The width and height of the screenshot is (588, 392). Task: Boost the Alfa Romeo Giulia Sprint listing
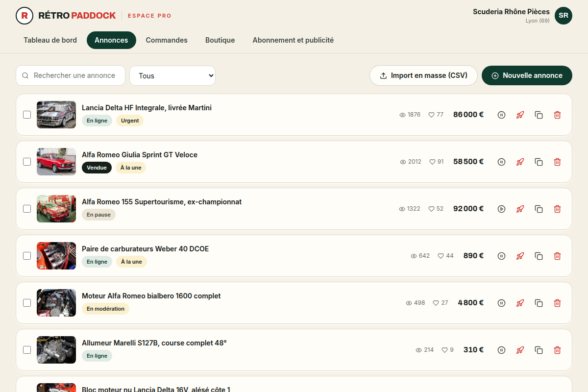tap(520, 162)
